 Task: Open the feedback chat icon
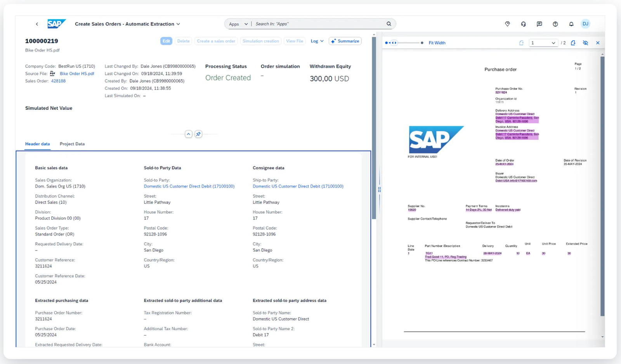[539, 24]
